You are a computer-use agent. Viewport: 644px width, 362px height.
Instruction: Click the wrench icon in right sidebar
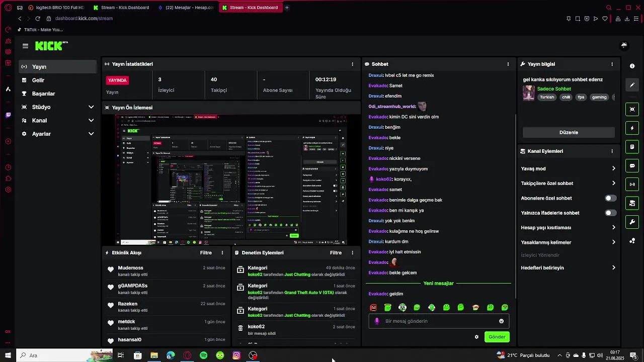pos(632,222)
